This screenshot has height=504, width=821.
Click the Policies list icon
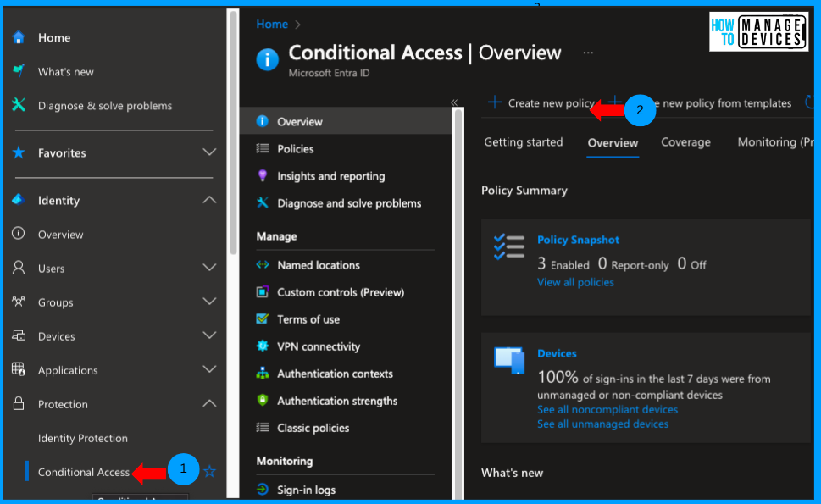click(x=263, y=148)
